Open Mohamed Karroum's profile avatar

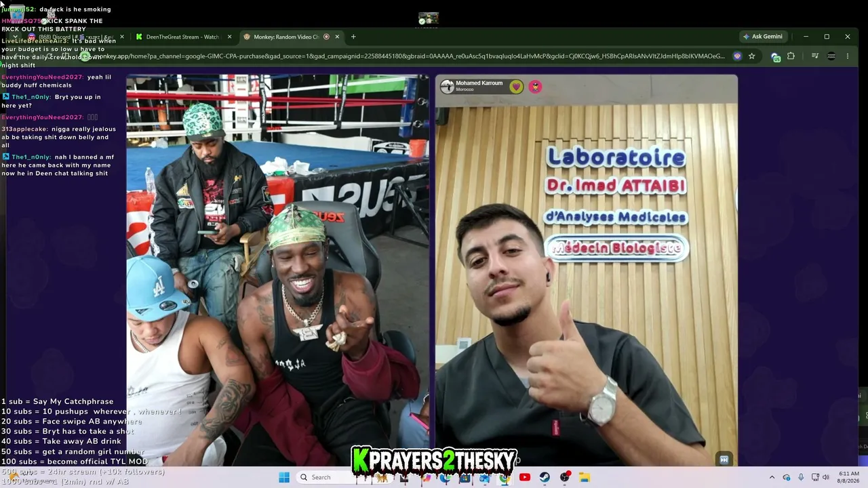[447, 86]
